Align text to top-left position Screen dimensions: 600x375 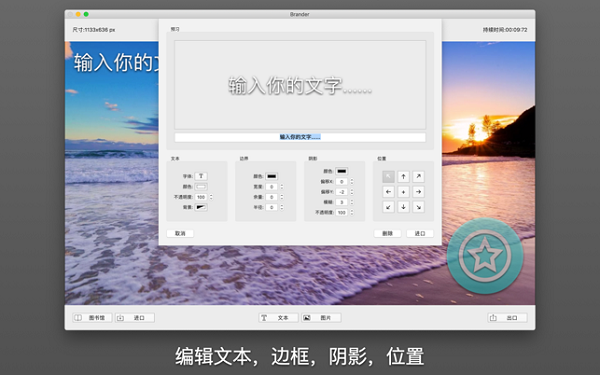[388, 176]
